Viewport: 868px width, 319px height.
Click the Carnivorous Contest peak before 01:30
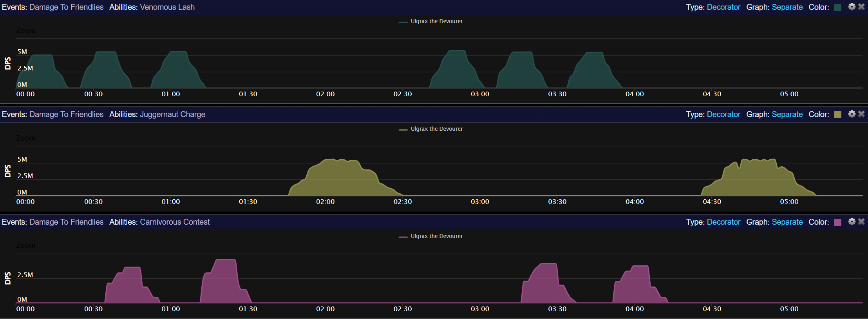[x=226, y=282]
